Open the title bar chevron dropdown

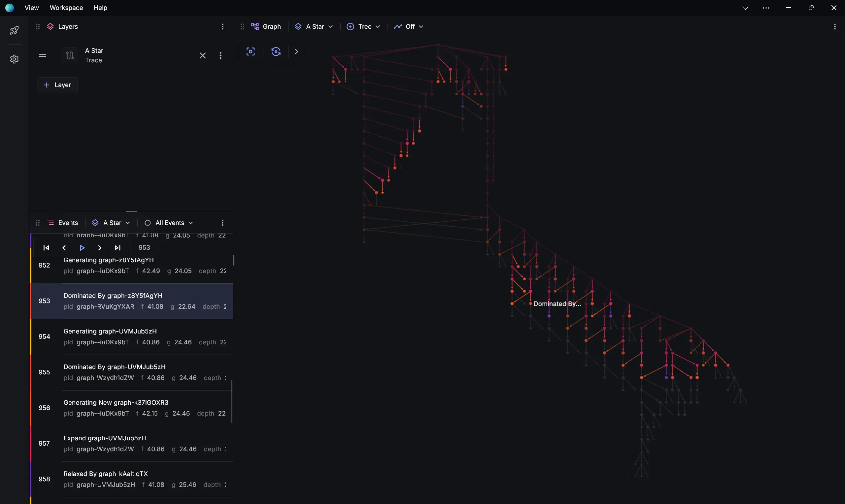(x=745, y=8)
